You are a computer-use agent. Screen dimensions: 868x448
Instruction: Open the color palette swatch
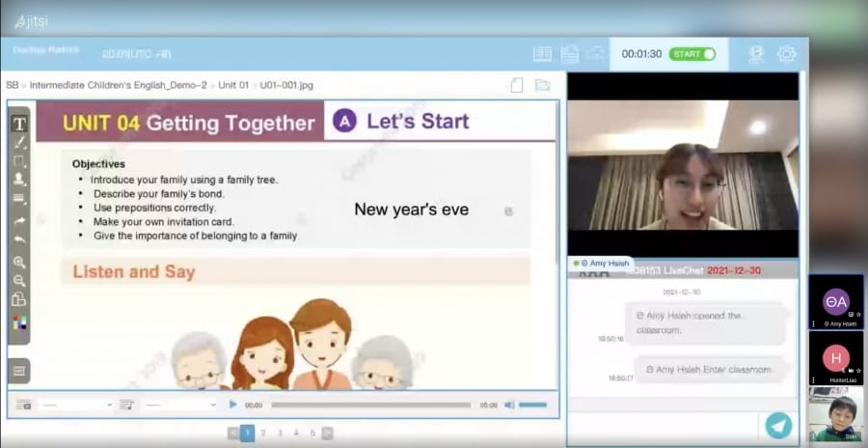click(x=19, y=322)
